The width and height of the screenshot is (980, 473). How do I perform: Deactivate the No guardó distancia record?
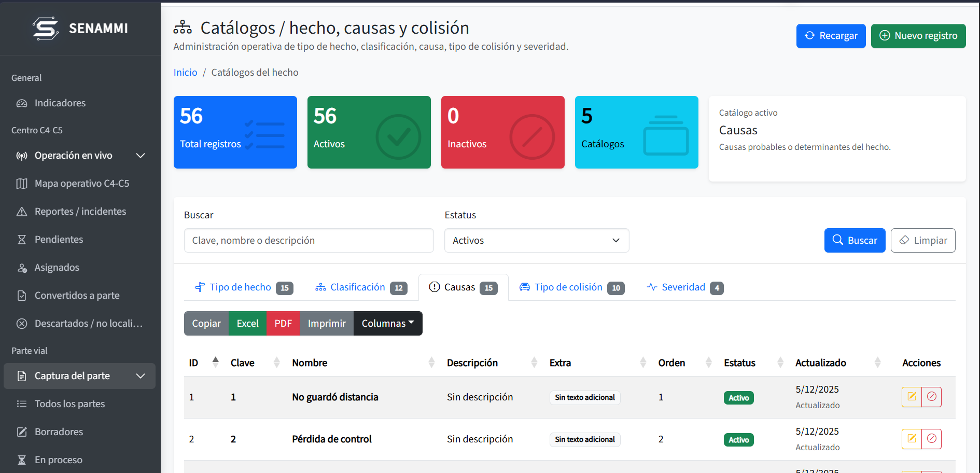coord(931,397)
